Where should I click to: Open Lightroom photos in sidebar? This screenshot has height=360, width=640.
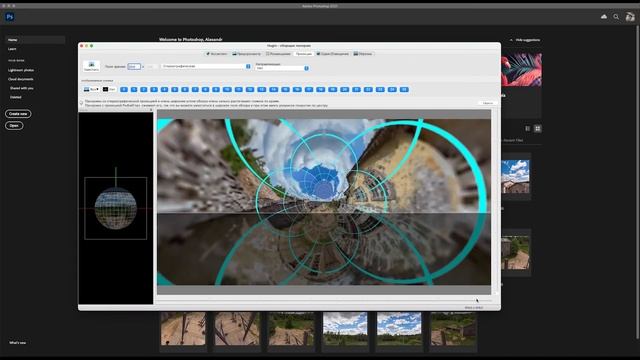(21, 70)
